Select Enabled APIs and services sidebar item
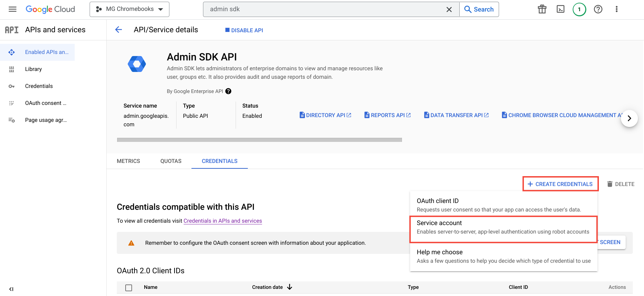Viewport: 644px width, 296px height. tap(37, 52)
